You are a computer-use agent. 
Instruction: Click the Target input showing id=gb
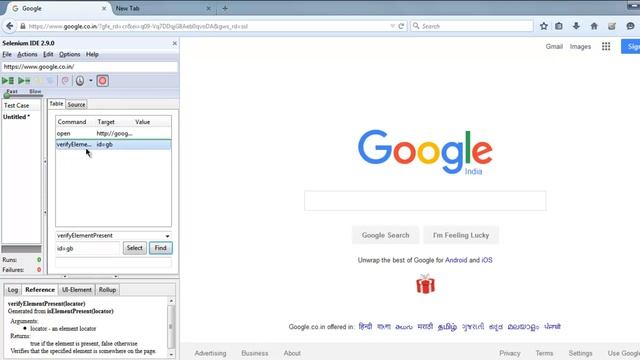88,248
